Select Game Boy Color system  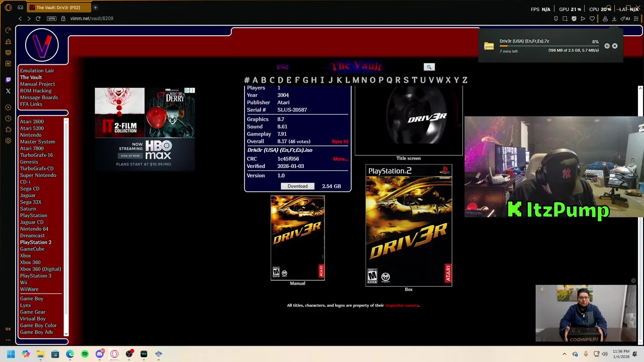pyautogui.click(x=38, y=325)
